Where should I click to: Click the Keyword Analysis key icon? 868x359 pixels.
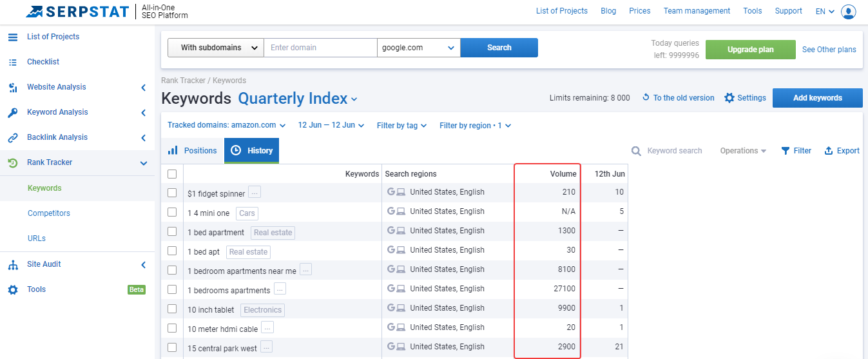click(13, 112)
